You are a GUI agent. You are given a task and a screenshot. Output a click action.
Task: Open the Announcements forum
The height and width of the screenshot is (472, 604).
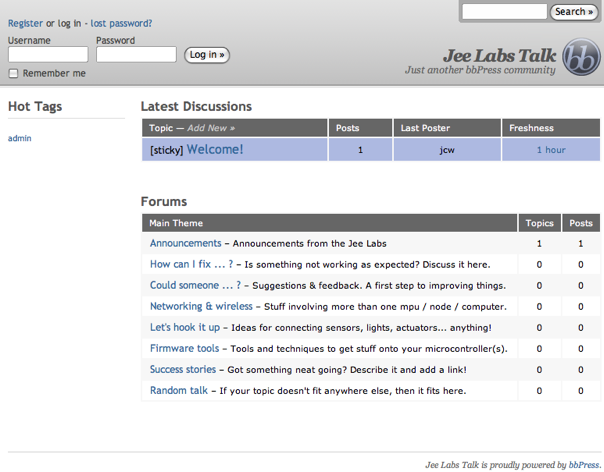186,244
